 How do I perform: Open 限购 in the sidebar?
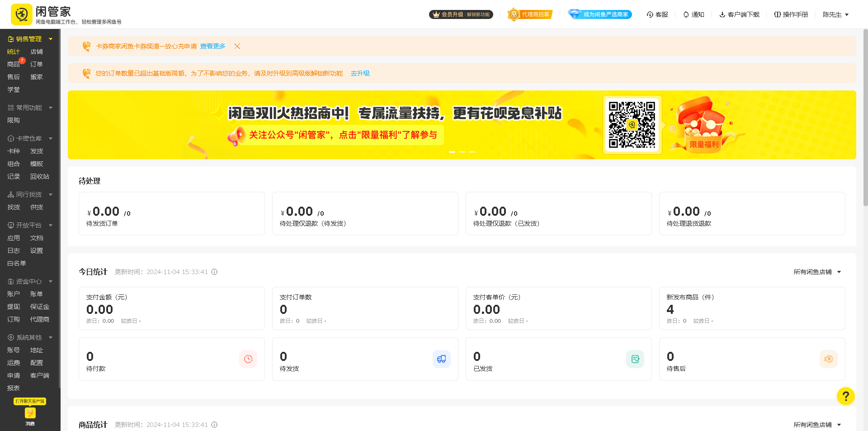pyautogui.click(x=14, y=120)
